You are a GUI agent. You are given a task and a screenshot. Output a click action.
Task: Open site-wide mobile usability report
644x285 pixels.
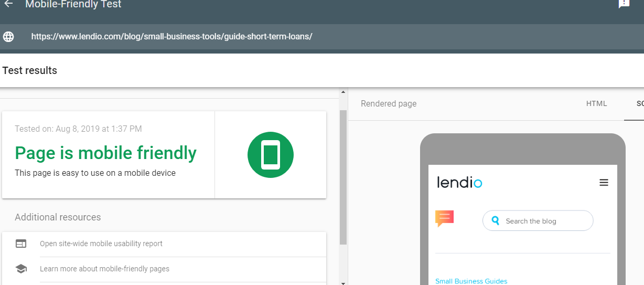tap(101, 244)
